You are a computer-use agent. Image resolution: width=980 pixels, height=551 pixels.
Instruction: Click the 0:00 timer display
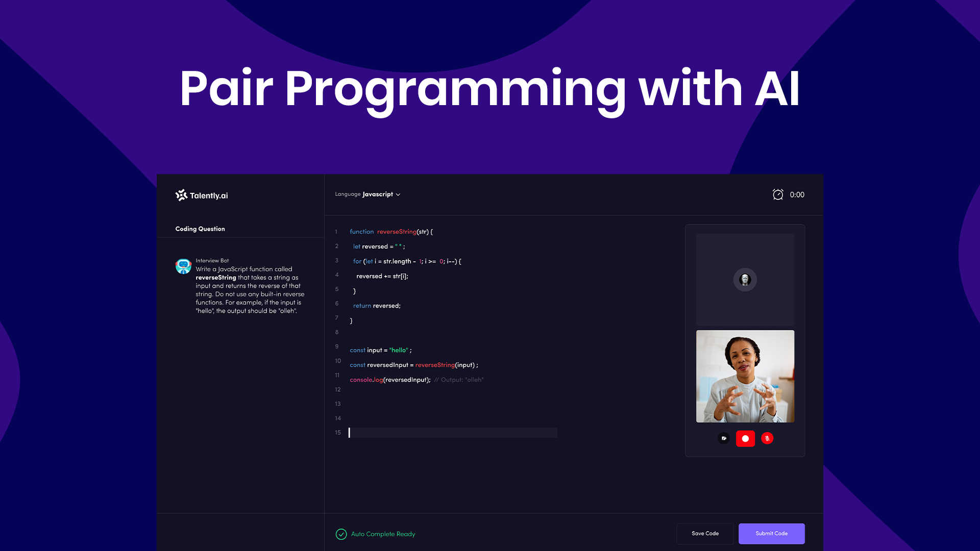coord(796,194)
